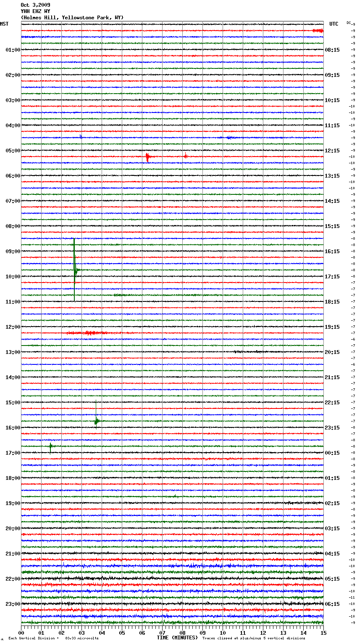The image size is (357, 644).
Task: Click the 06 minute axis tick label
Action: click(x=142, y=633)
